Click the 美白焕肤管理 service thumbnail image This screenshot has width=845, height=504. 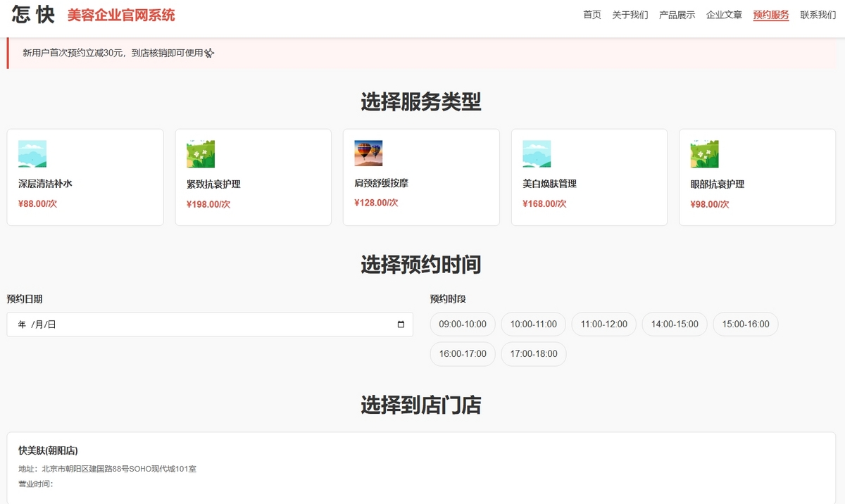point(537,153)
